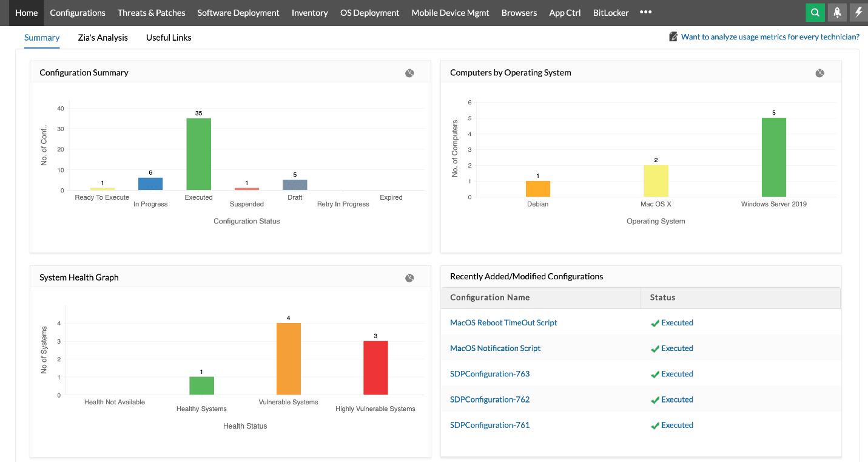Switch System Health Graph to pie chart view
The height and width of the screenshot is (462, 868).
409,278
